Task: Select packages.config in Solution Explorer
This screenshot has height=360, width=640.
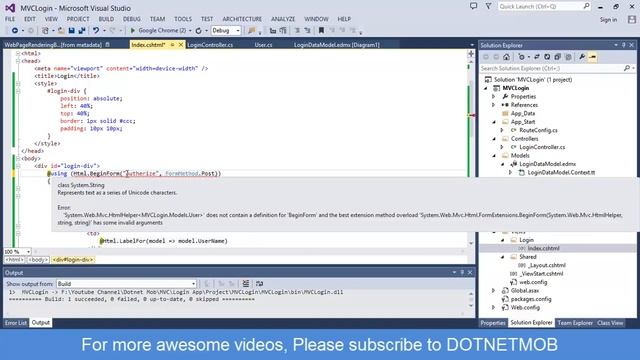Action: coord(531,299)
